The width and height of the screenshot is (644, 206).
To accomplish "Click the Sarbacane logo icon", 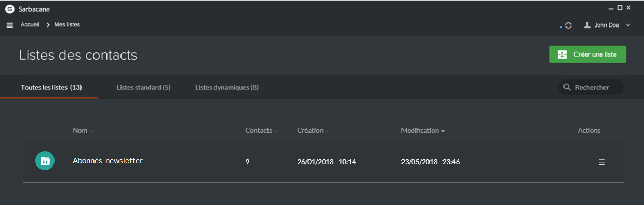I will (x=9, y=9).
